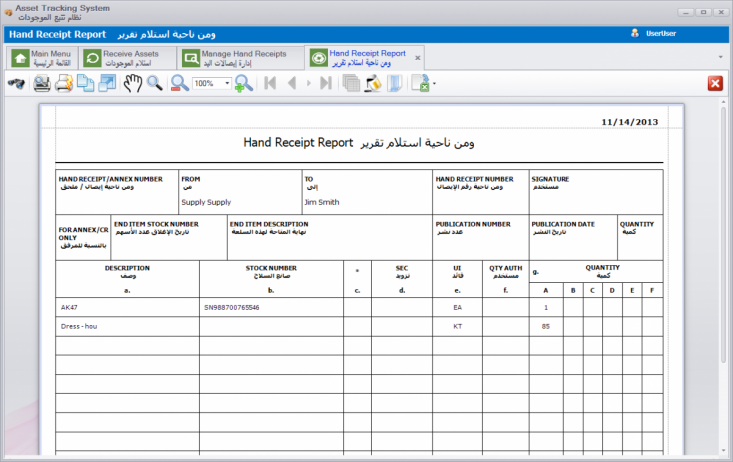Click the zoom out icon
This screenshot has height=462, width=733.
pyautogui.click(x=179, y=83)
